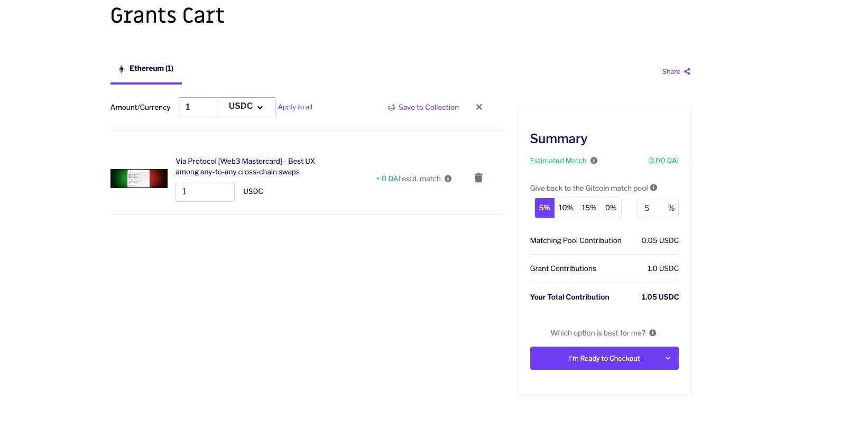868x438 pixels.
Task: Select the 15% give back option
Action: coord(589,208)
